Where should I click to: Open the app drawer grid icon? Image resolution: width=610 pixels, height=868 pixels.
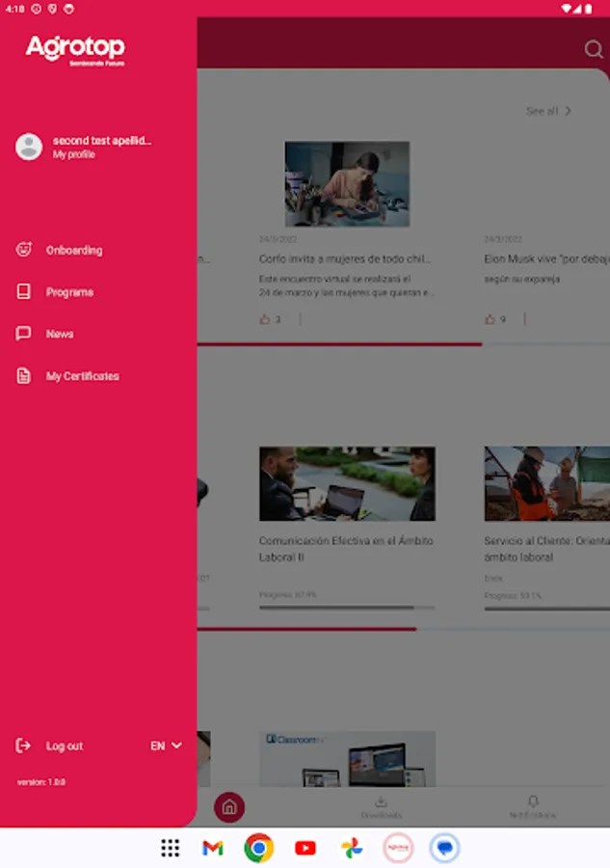click(x=171, y=848)
